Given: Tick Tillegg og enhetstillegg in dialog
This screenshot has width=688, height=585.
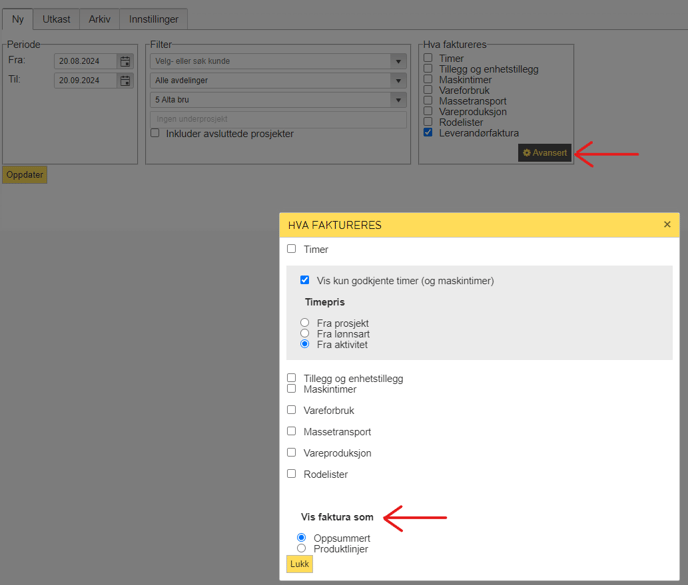Looking at the screenshot, I should pos(291,377).
